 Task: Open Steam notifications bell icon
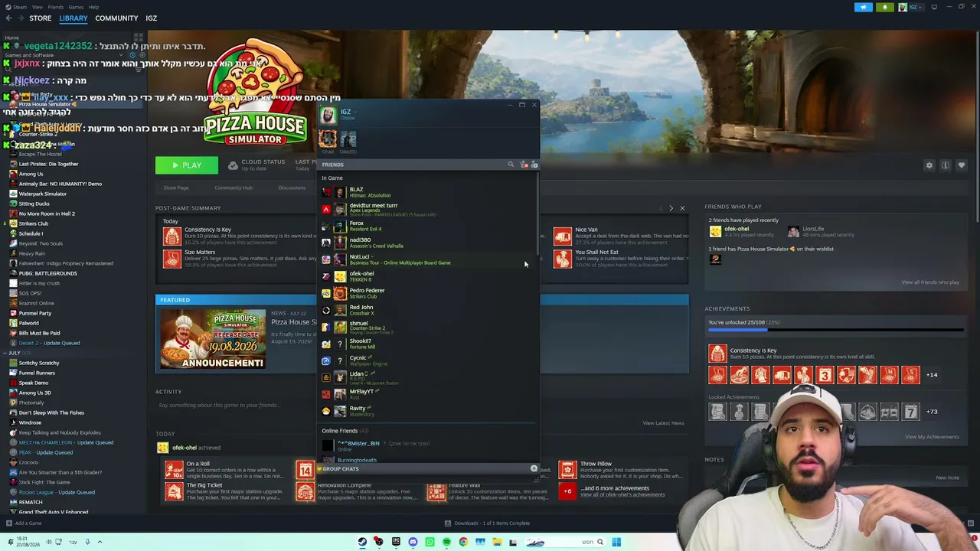pyautogui.click(x=885, y=8)
